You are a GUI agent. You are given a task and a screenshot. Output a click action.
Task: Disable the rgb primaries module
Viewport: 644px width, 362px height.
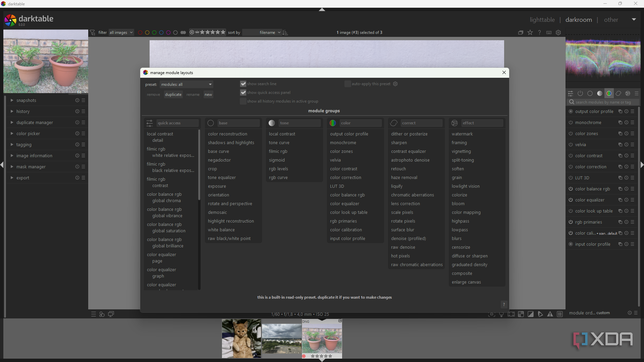(x=571, y=222)
